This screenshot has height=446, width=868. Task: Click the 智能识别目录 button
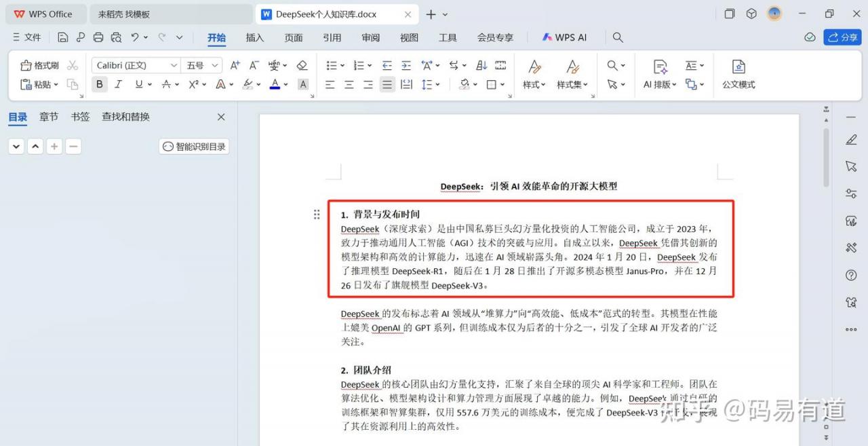pos(194,147)
